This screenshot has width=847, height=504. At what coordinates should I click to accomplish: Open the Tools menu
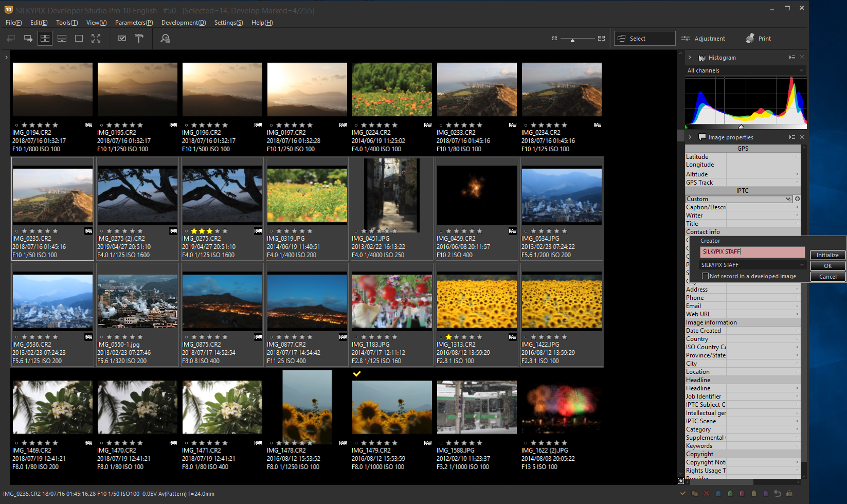click(67, 23)
